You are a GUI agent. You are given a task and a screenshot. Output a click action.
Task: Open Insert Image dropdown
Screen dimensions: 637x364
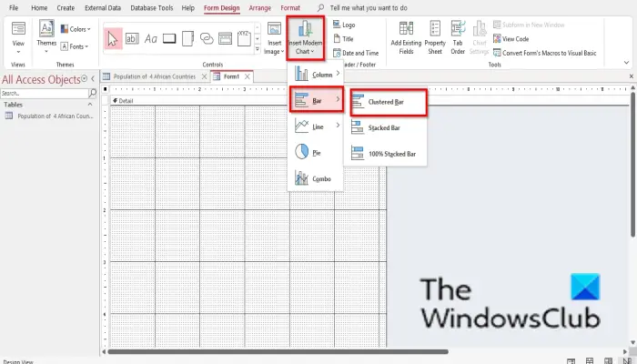point(274,38)
